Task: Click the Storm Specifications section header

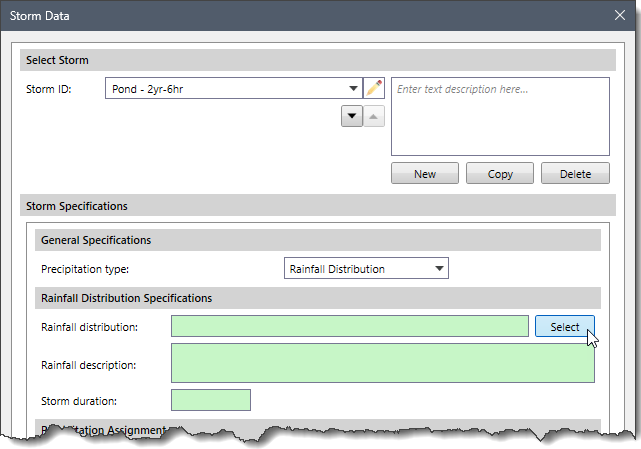Action: (318, 205)
